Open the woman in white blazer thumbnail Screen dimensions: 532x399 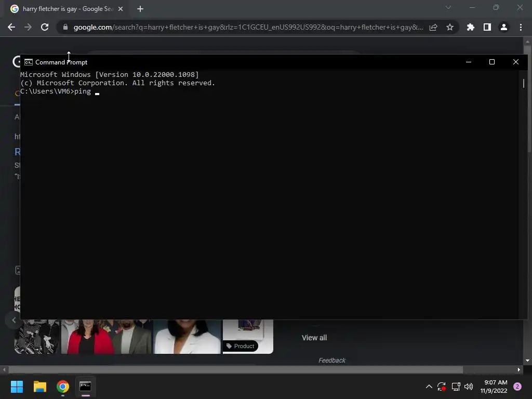(x=187, y=337)
